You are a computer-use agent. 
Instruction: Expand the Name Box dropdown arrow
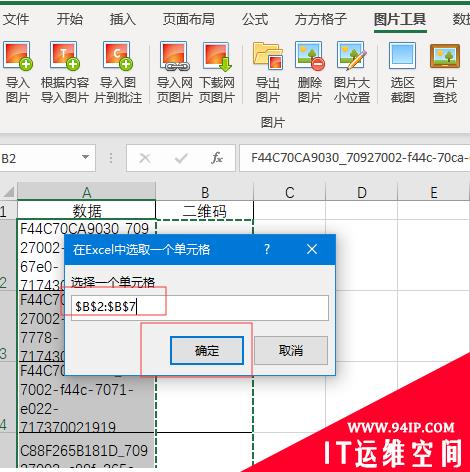point(86,158)
